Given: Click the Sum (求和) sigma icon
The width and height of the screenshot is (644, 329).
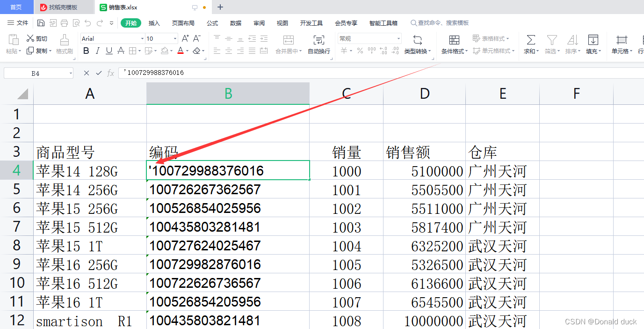Looking at the screenshot, I should point(531,40).
